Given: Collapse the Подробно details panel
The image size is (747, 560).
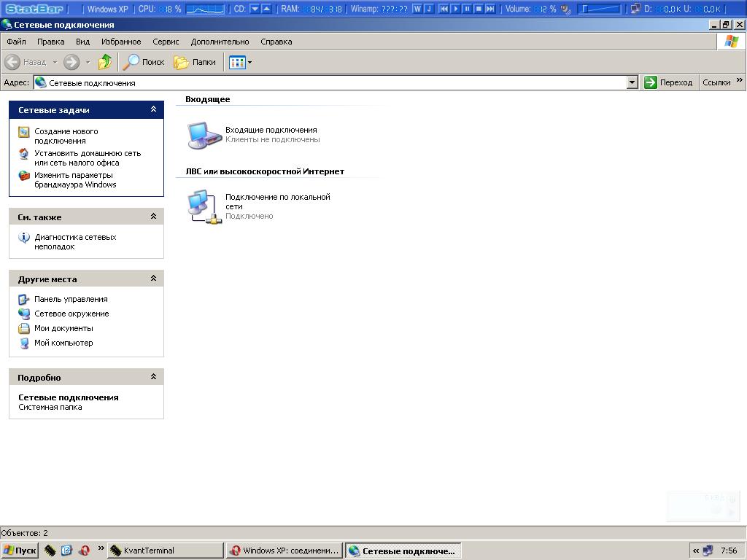Looking at the screenshot, I should point(153,377).
